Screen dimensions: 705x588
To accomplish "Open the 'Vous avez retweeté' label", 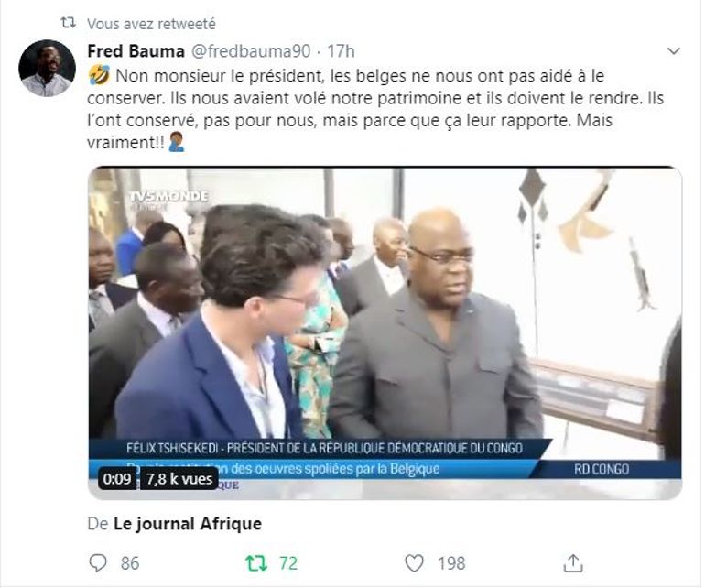I will coord(151,24).
